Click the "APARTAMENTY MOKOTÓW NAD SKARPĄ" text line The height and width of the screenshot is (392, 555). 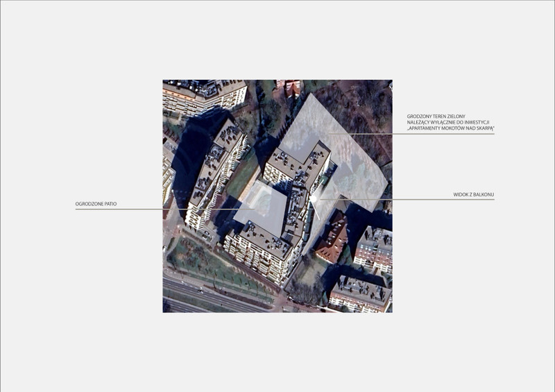coord(450,129)
